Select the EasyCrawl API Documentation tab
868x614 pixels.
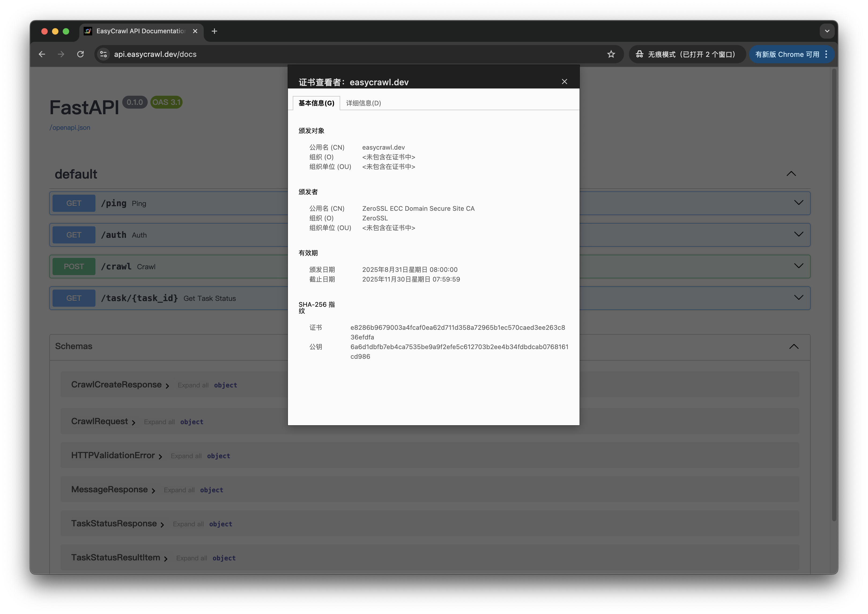coord(141,31)
